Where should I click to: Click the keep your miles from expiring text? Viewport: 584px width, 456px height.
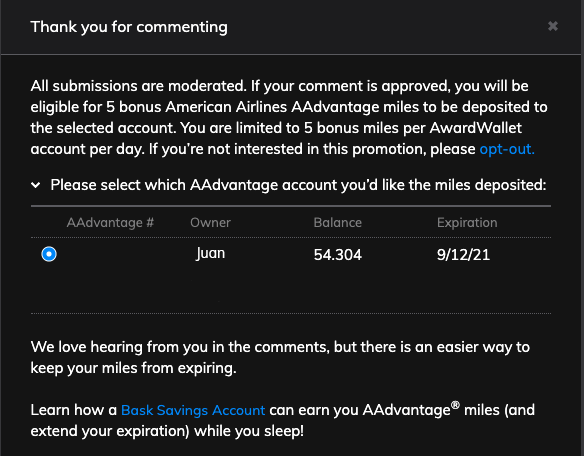pos(133,368)
